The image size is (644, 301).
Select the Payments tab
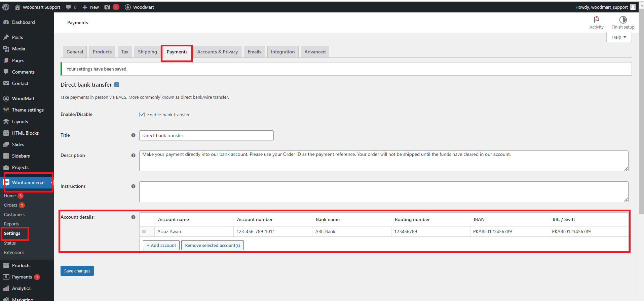(x=177, y=52)
